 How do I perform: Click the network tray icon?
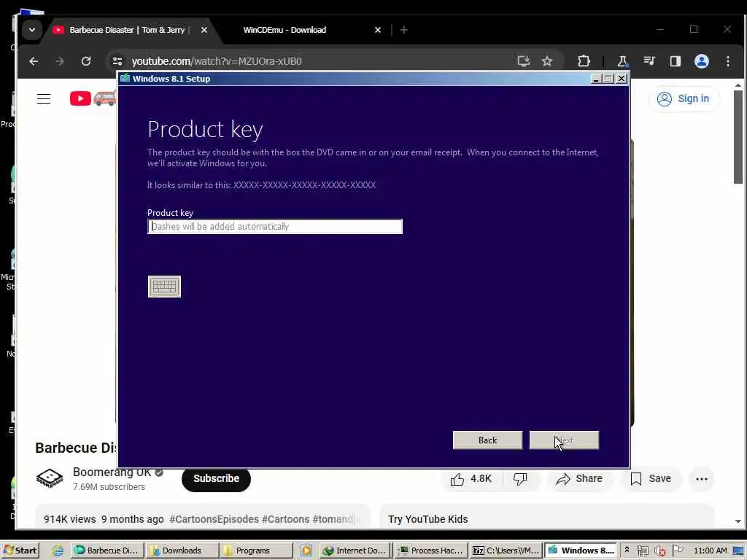[x=642, y=551]
